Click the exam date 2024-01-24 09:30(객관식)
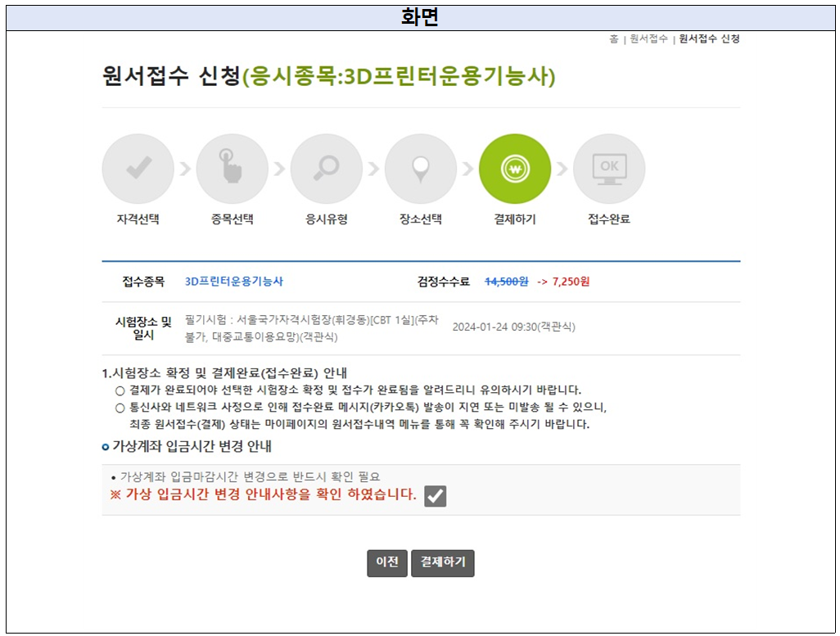The height and width of the screenshot is (636, 840). 514,327
